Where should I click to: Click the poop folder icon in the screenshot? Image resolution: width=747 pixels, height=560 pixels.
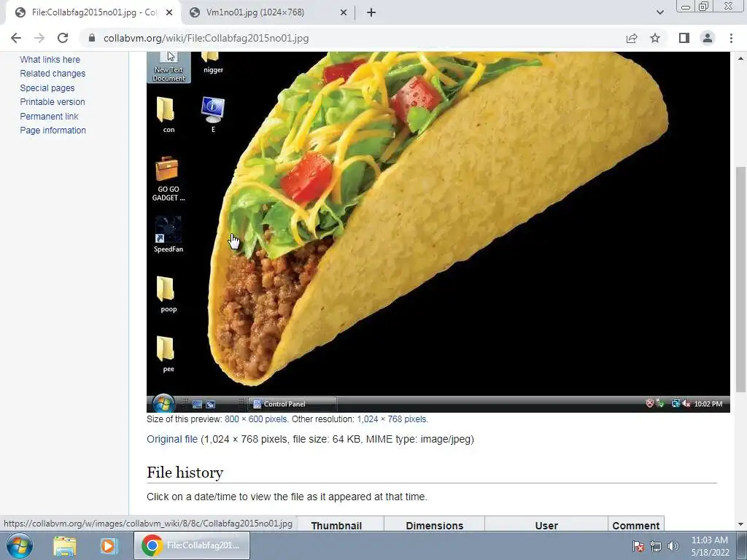[169, 295]
